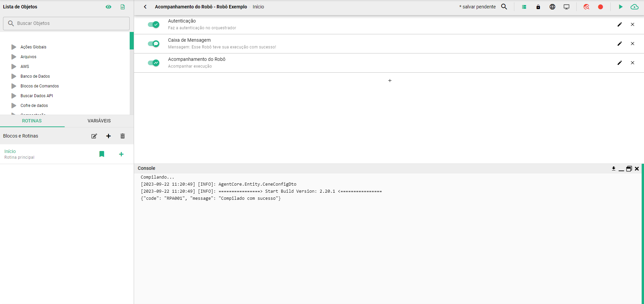This screenshot has width=644, height=304.
Task: Click the padlock icon in toolbar
Action: click(538, 7)
